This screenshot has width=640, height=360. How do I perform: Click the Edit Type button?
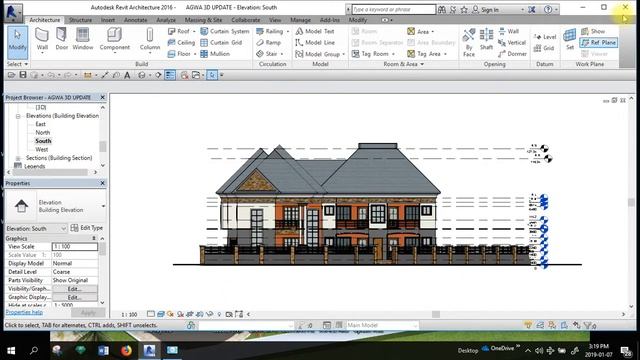[x=87, y=228]
